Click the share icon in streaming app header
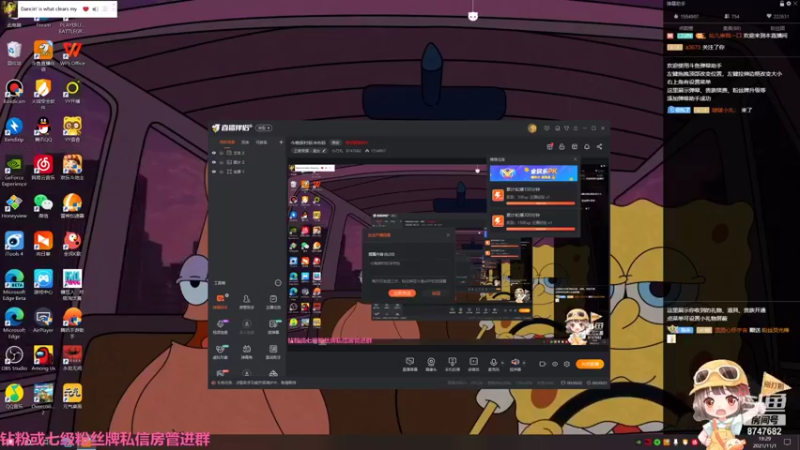Image resolution: width=800 pixels, height=450 pixels. tap(599, 147)
